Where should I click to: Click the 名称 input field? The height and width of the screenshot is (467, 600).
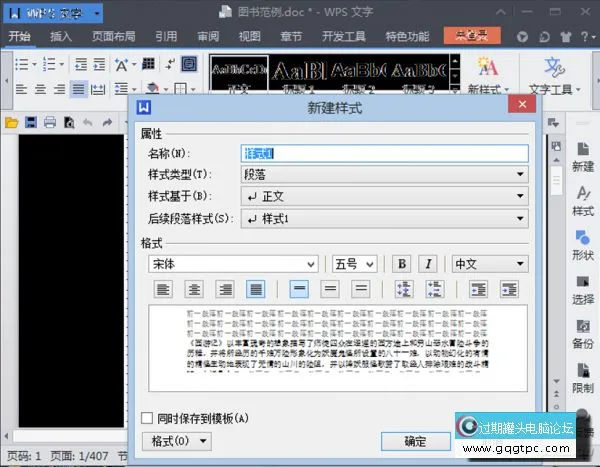[385, 153]
